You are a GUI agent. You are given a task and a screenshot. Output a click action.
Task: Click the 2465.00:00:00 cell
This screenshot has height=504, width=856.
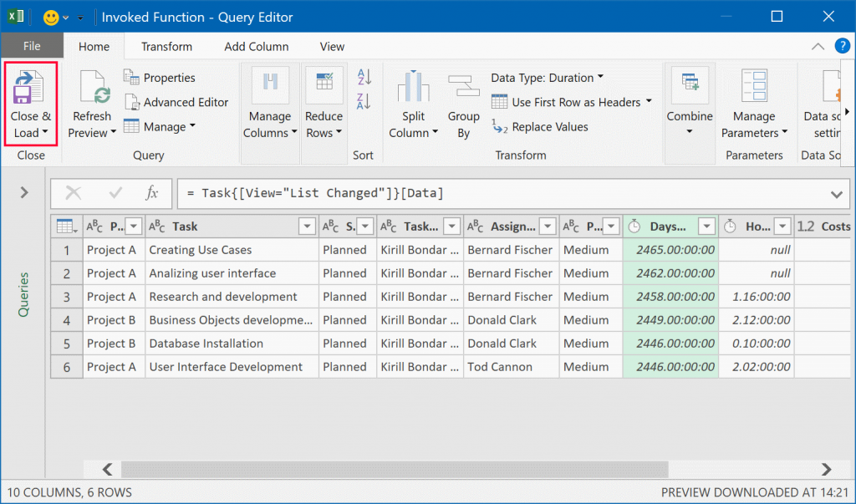pyautogui.click(x=670, y=250)
